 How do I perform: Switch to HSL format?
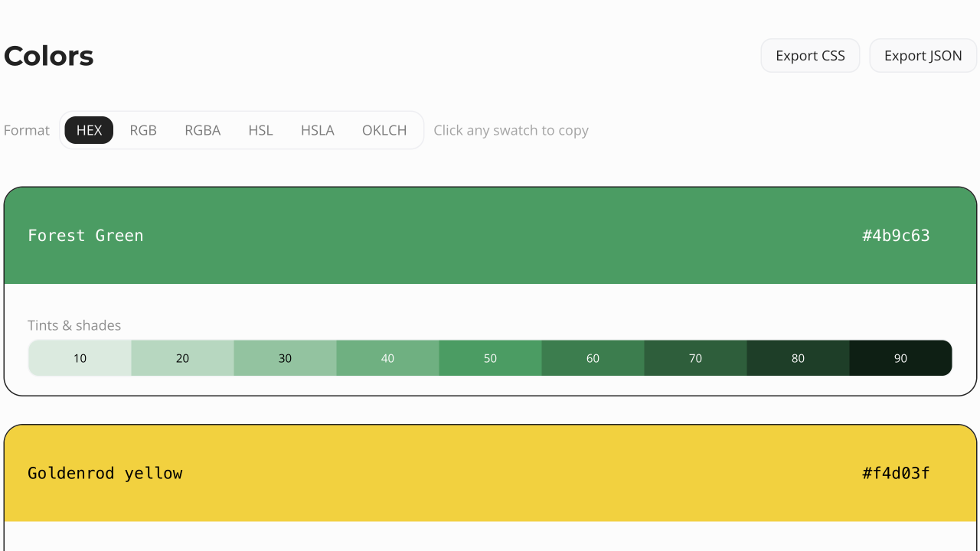[260, 130]
